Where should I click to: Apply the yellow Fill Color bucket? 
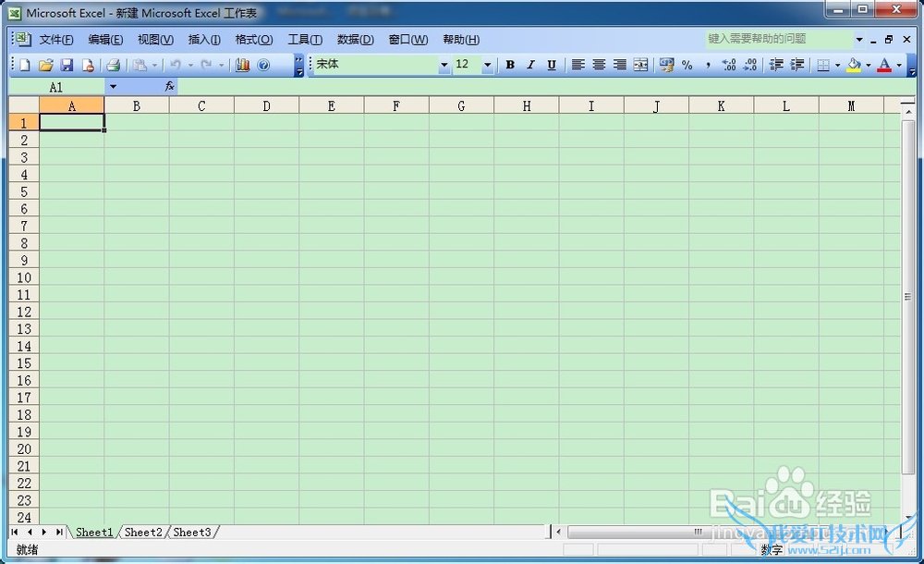[x=854, y=65]
